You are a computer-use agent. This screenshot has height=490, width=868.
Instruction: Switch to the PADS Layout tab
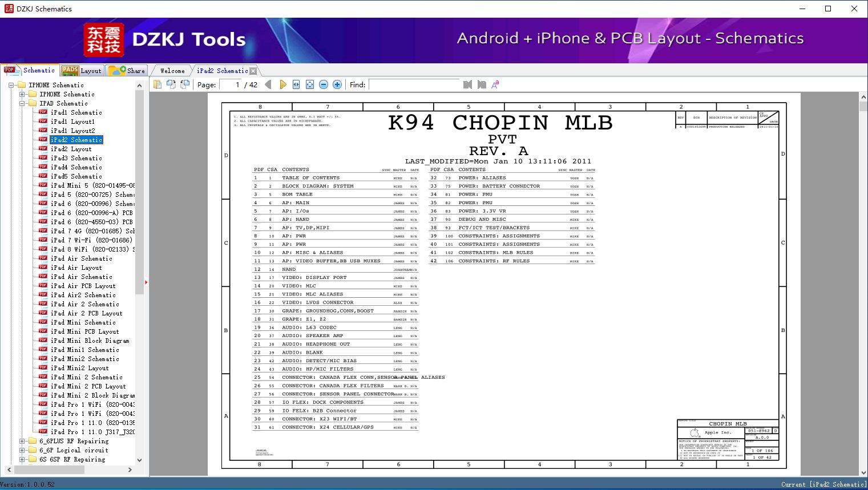tap(81, 71)
